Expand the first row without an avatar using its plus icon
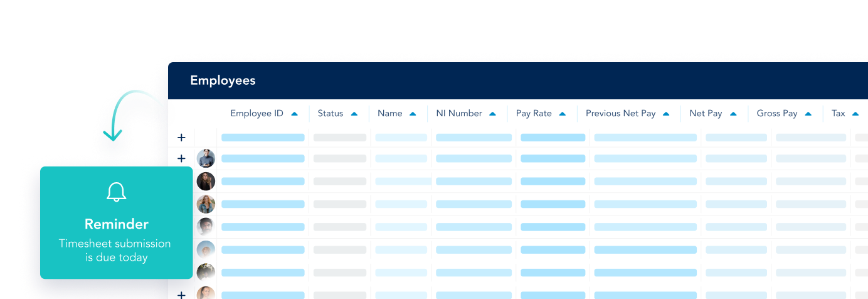The width and height of the screenshot is (868, 299). point(182,138)
